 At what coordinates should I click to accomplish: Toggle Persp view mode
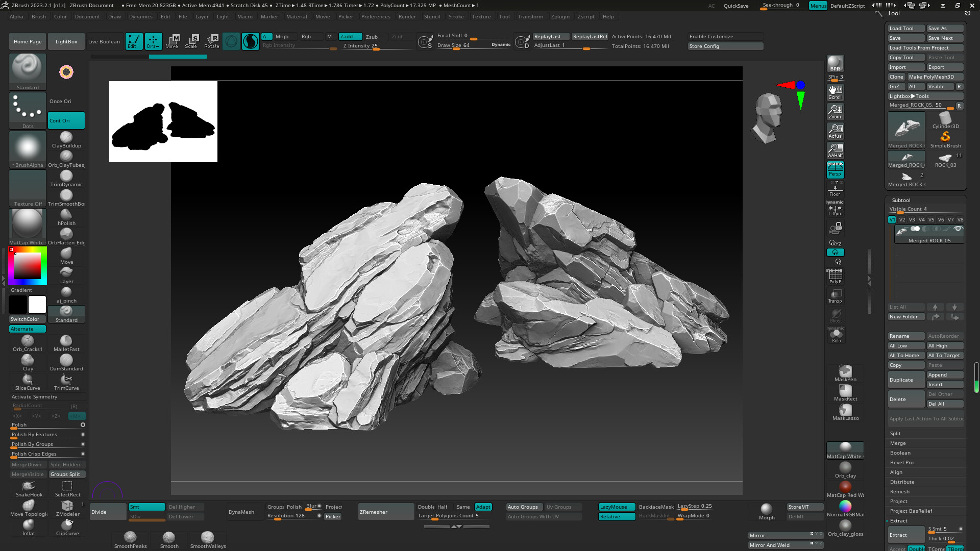(x=835, y=170)
